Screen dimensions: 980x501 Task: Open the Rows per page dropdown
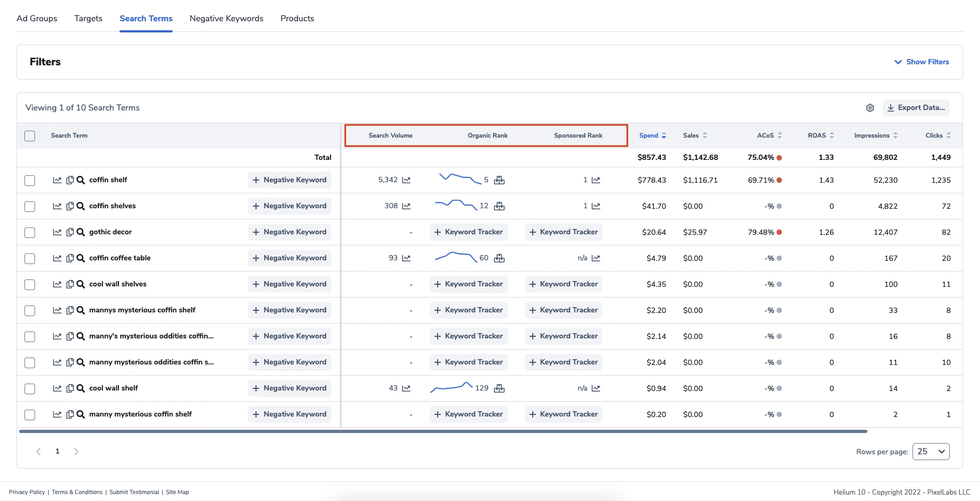click(x=931, y=452)
